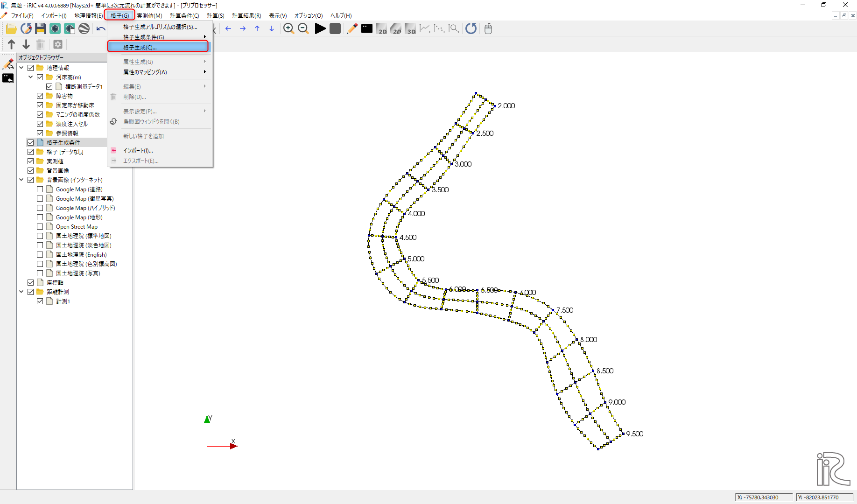Click the move view right arrow
This screenshot has height=504, width=857.
click(x=243, y=29)
